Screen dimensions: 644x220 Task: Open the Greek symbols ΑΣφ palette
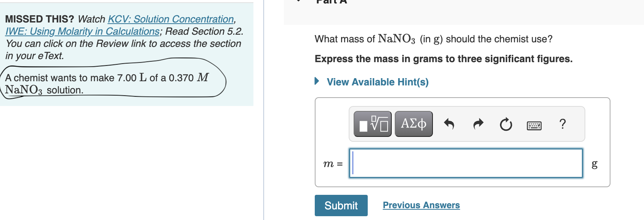coord(413,123)
